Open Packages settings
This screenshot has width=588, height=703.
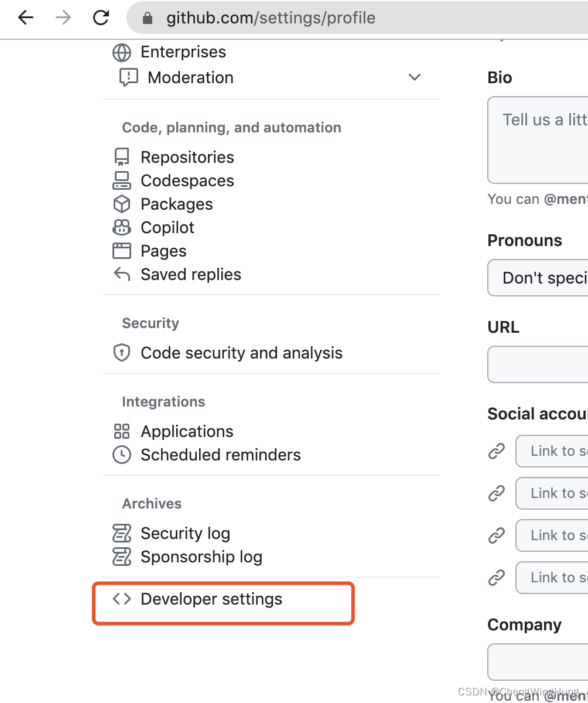coord(176,204)
